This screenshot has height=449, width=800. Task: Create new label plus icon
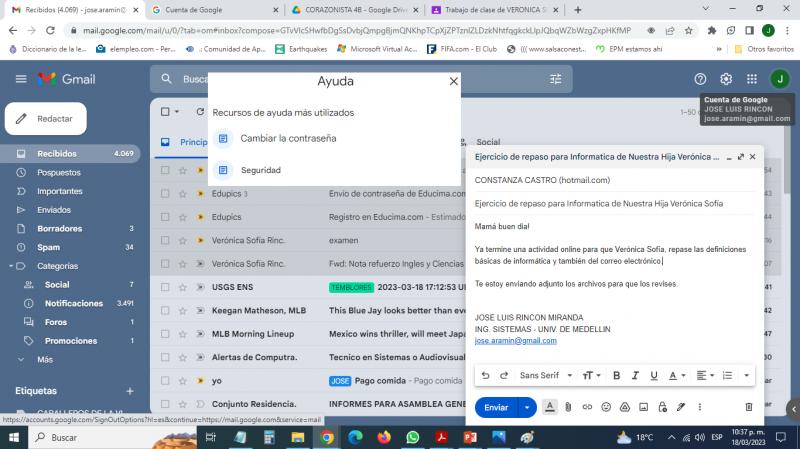[130, 391]
